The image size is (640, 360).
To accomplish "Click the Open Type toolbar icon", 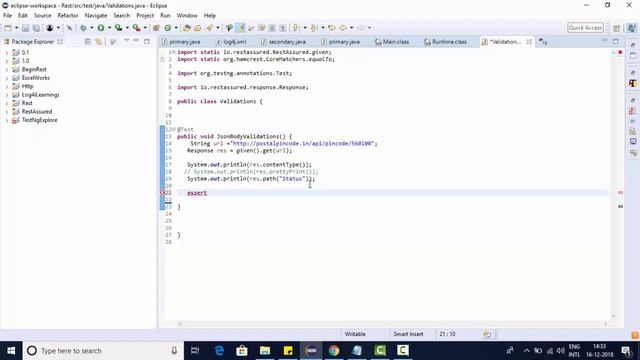I will [x=187, y=28].
